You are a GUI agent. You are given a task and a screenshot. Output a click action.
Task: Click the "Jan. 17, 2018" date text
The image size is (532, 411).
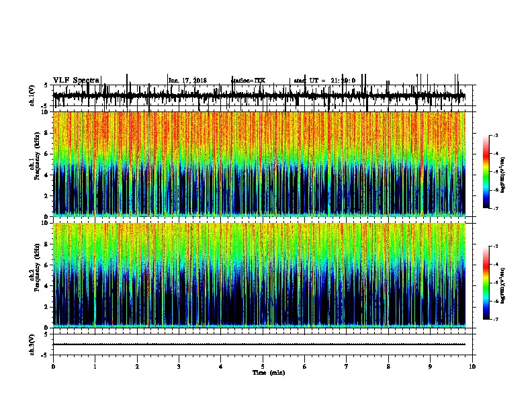tap(187, 81)
